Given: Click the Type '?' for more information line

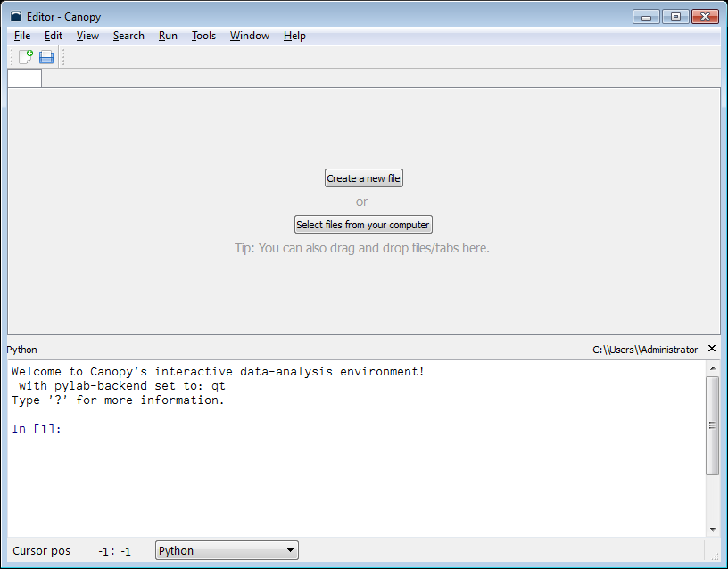Looking at the screenshot, I should tap(118, 400).
